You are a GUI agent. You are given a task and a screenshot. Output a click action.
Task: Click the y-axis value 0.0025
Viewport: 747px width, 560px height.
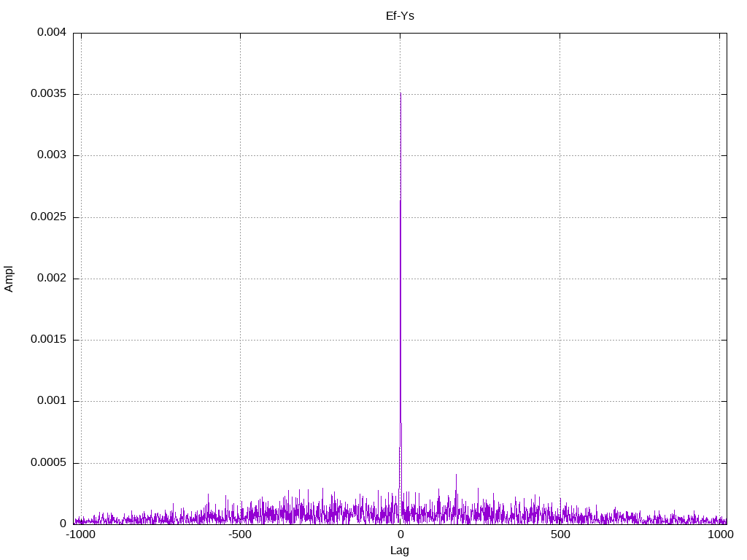(49, 217)
